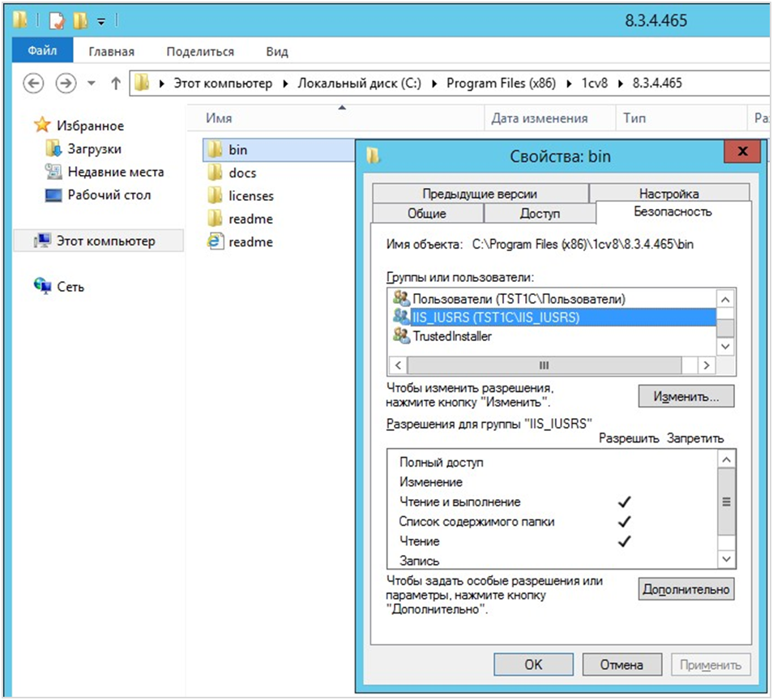Click the Up one level arrow

click(115, 83)
